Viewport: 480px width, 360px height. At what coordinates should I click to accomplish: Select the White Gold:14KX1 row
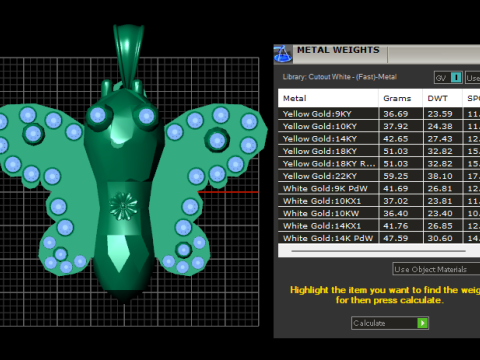[x=379, y=226]
